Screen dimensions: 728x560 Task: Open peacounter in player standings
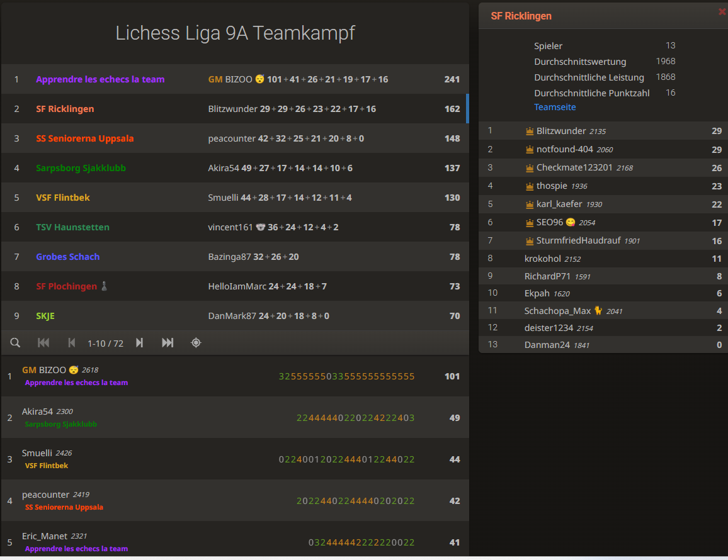point(235,501)
